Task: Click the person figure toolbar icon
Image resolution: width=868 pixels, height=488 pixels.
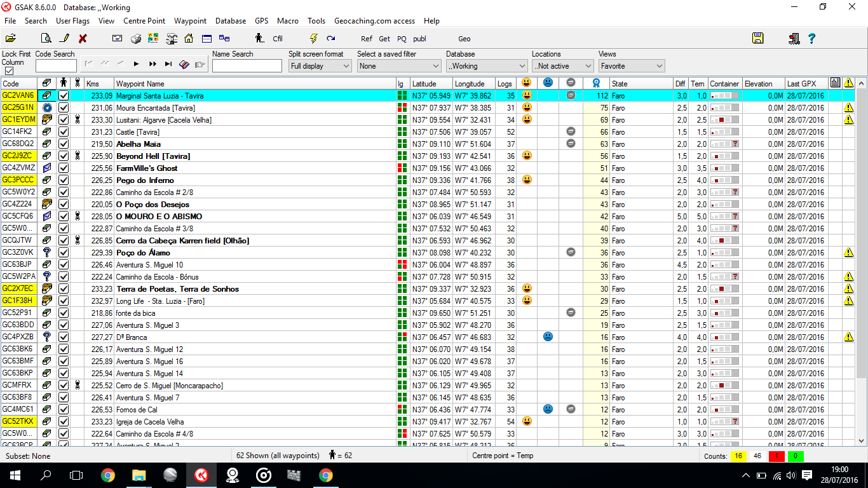Action: click(x=260, y=39)
